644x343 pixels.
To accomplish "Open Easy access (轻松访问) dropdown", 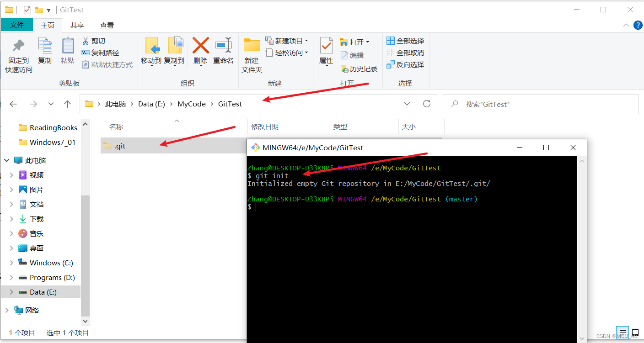I will 287,53.
